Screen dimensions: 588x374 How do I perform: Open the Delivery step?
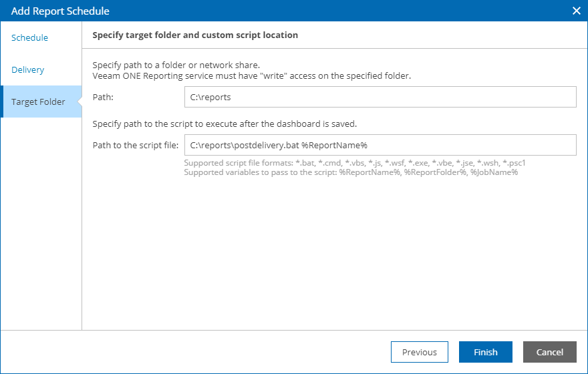28,69
